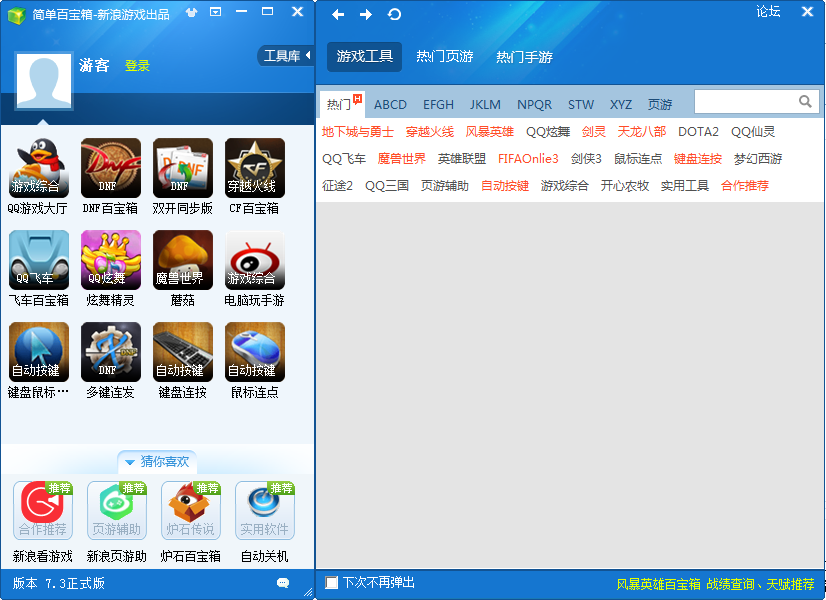Open 合作推荐 category link
Viewport: 826px width, 600px height.
pos(745,185)
